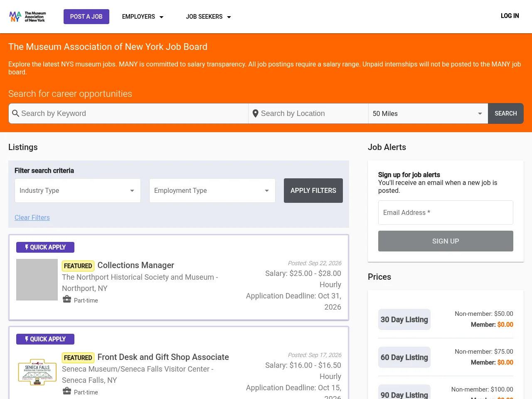This screenshot has height=399, width=532.
Task: Open the Employment Type filter dropdown
Action: [212, 191]
